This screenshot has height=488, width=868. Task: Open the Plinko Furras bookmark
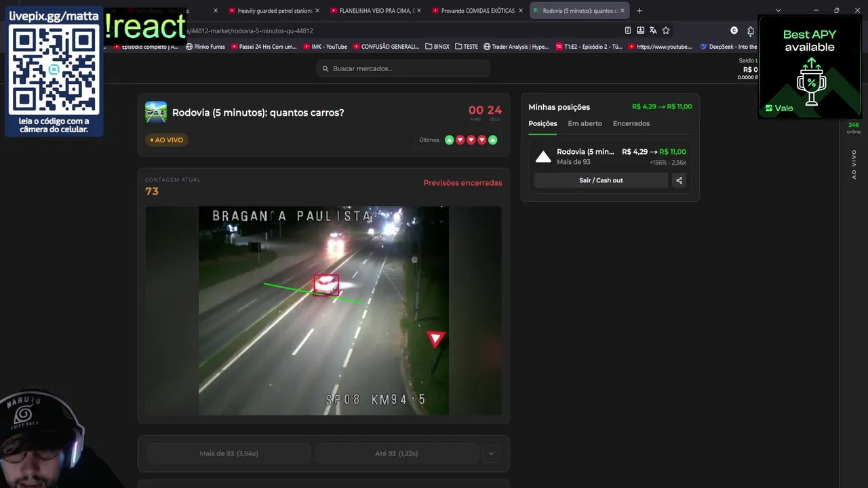tap(205, 47)
